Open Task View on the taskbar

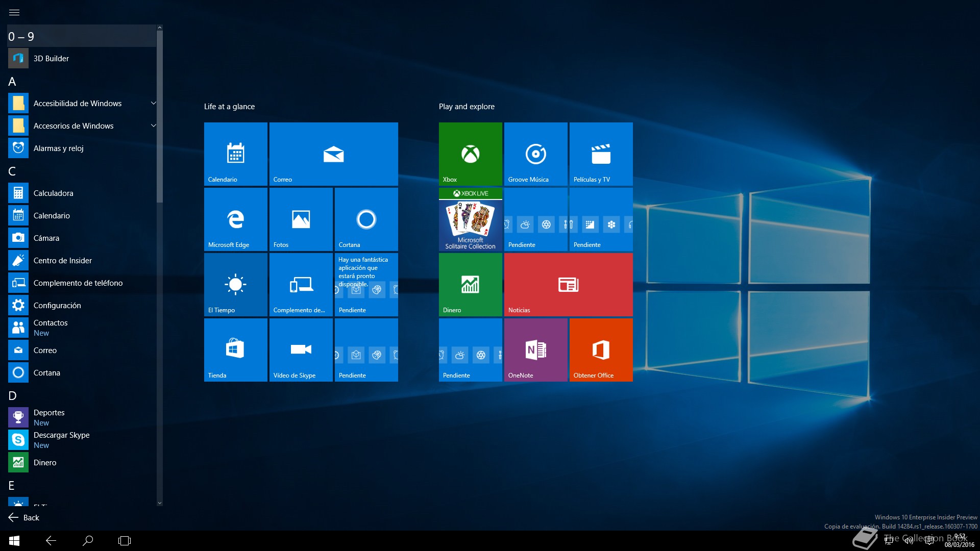point(125,541)
